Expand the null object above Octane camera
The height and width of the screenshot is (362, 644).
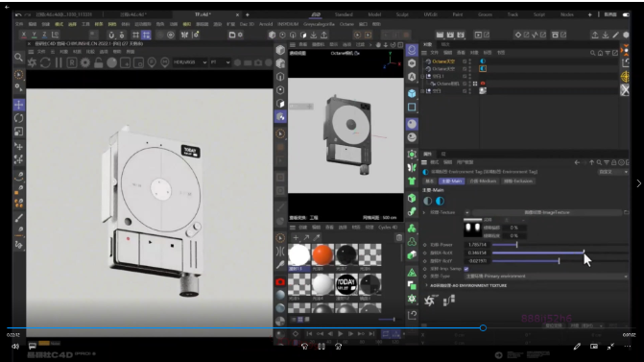pyautogui.click(x=423, y=76)
